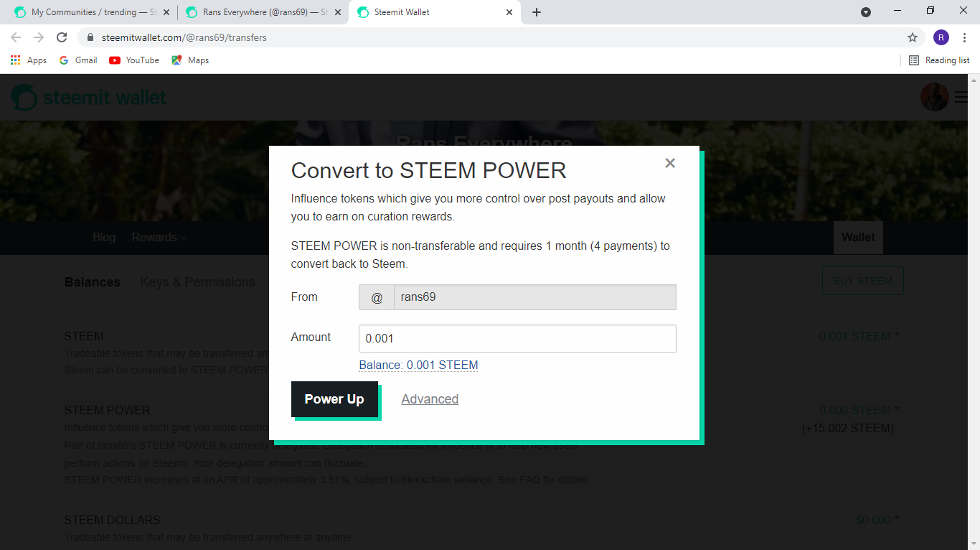Close the Steemit Wallet browser tab
Screen dimensions: 980x550
click(x=510, y=12)
